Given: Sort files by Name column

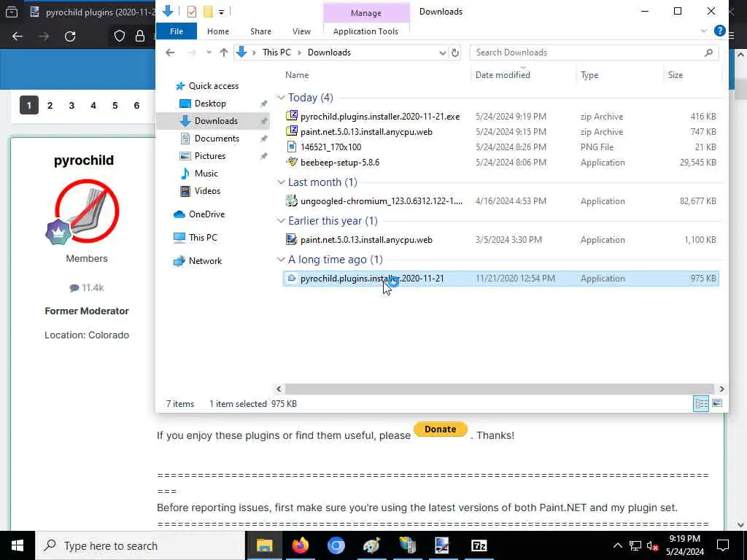Looking at the screenshot, I should coord(297,75).
